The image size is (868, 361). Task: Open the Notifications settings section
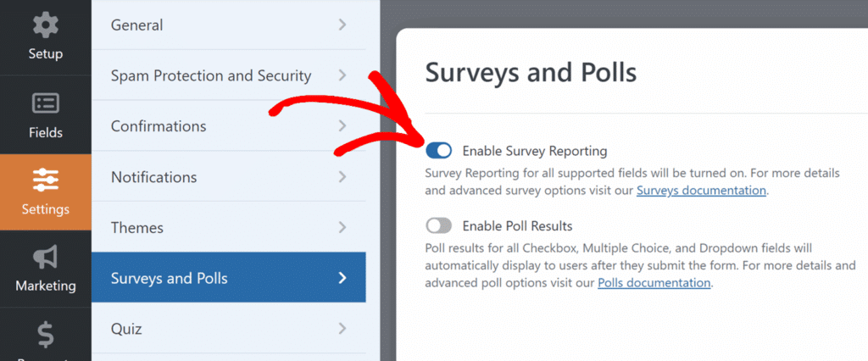[153, 177]
